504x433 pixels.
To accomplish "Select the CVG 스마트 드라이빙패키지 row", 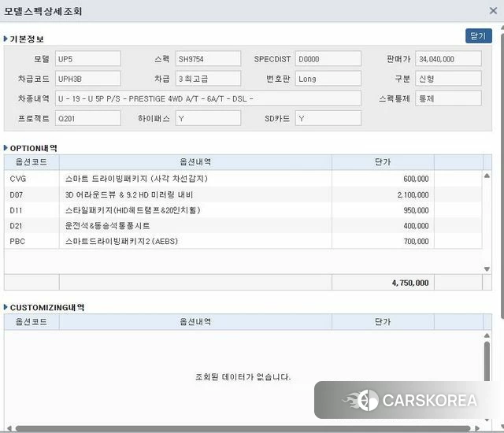I will (243, 179).
